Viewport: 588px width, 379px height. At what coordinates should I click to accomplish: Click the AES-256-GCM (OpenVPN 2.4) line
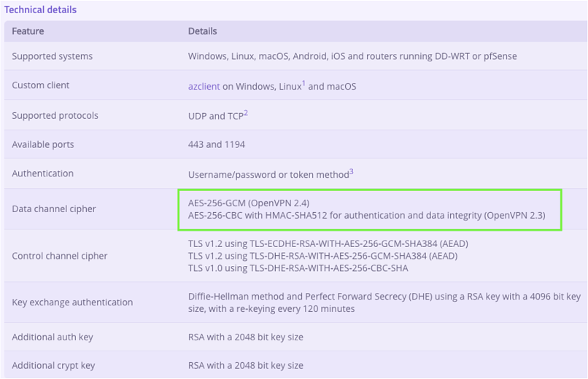[249, 203]
